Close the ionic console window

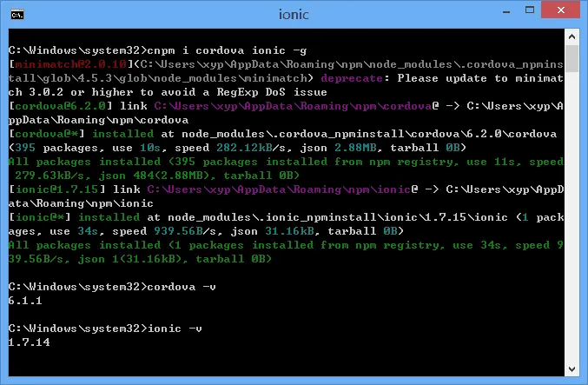pyautogui.click(x=560, y=10)
